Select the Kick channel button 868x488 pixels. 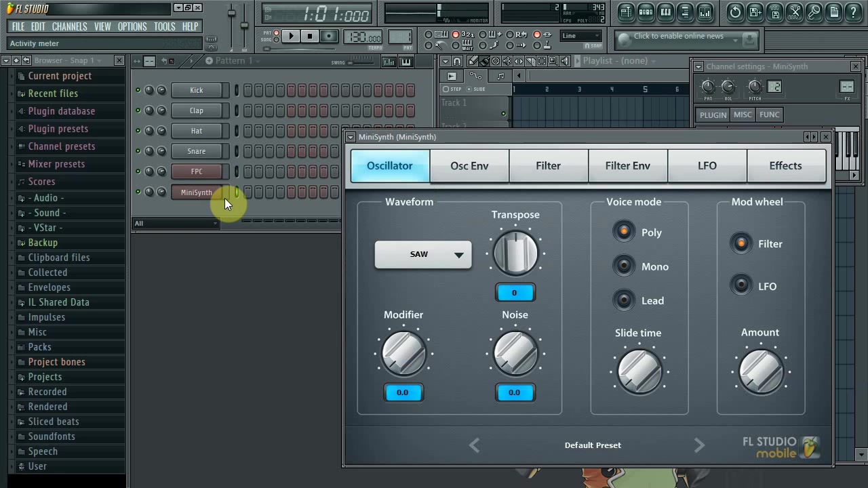(x=197, y=90)
